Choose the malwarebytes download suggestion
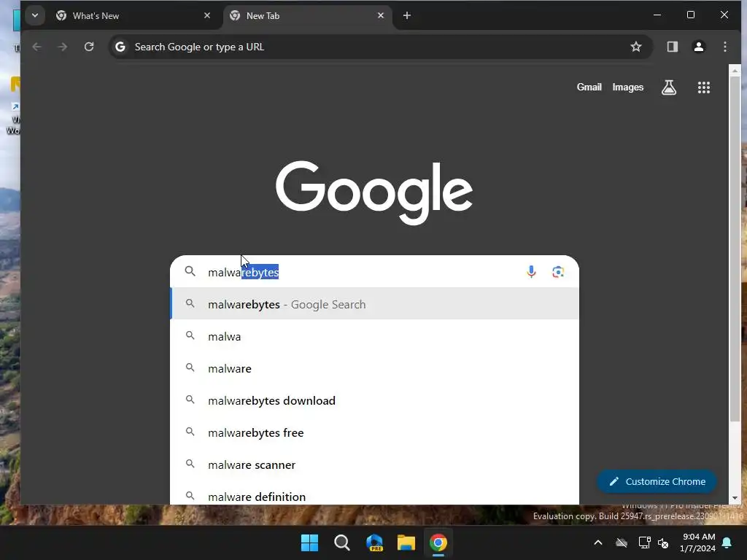Viewport: 747px width, 560px height. coord(374,400)
